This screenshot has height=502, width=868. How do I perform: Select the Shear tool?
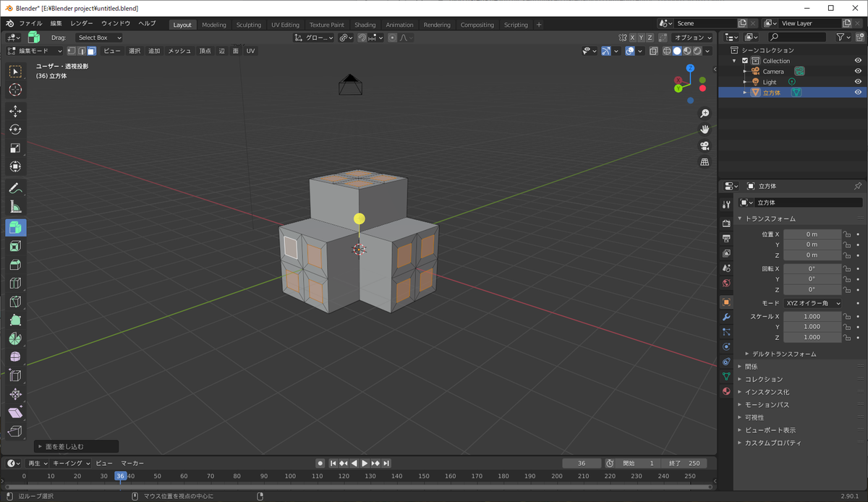15,413
